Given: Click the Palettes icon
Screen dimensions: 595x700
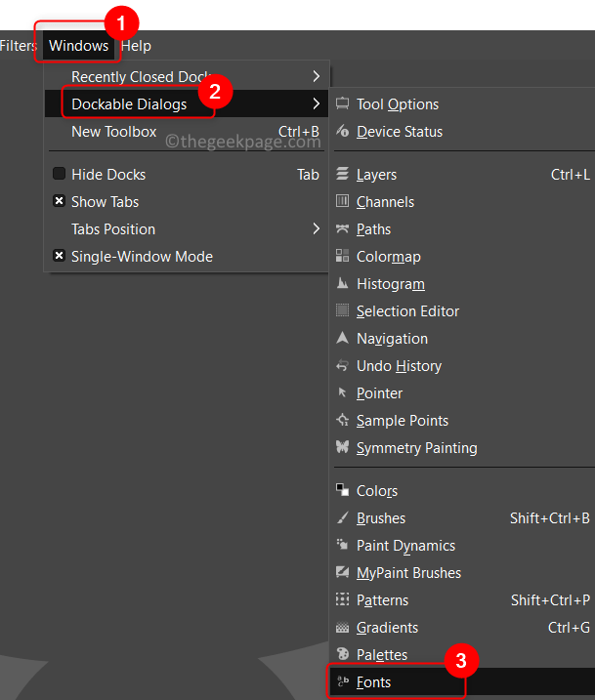Looking at the screenshot, I should tap(342, 654).
